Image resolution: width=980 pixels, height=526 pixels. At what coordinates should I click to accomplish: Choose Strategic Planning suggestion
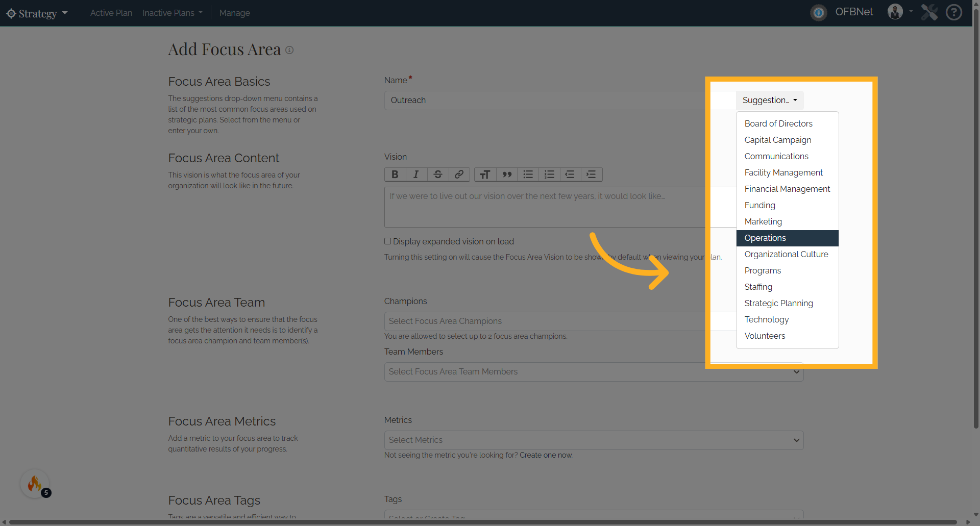(x=787, y=303)
